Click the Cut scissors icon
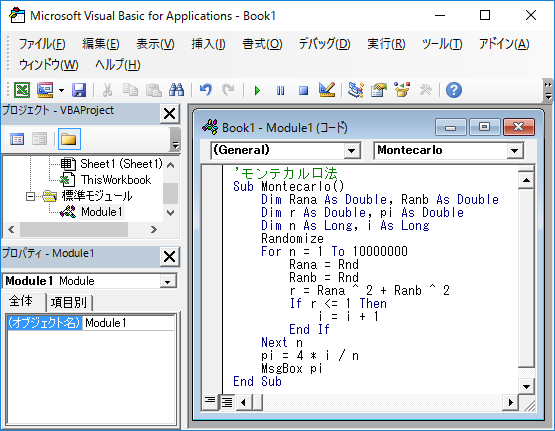 pyautogui.click(x=108, y=90)
